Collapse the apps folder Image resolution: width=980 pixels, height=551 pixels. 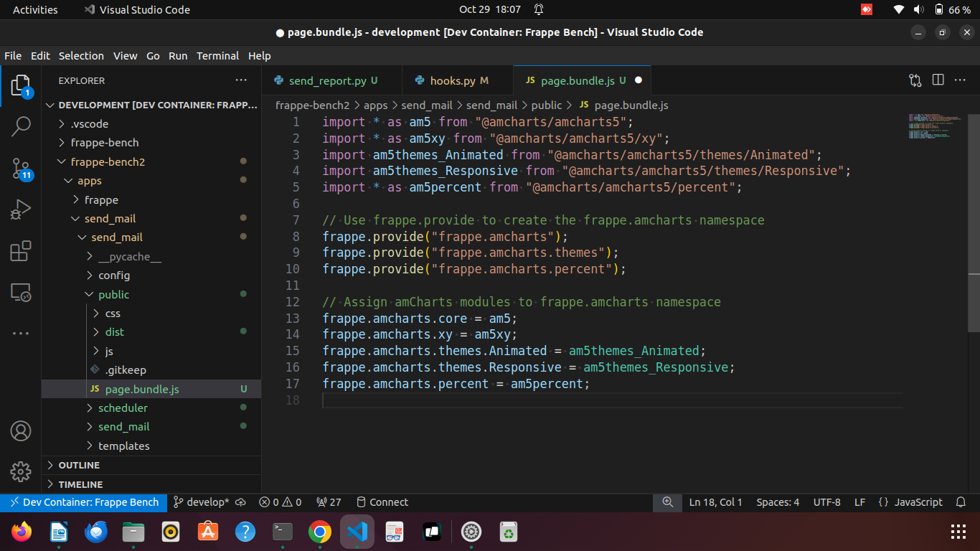[151, 181]
